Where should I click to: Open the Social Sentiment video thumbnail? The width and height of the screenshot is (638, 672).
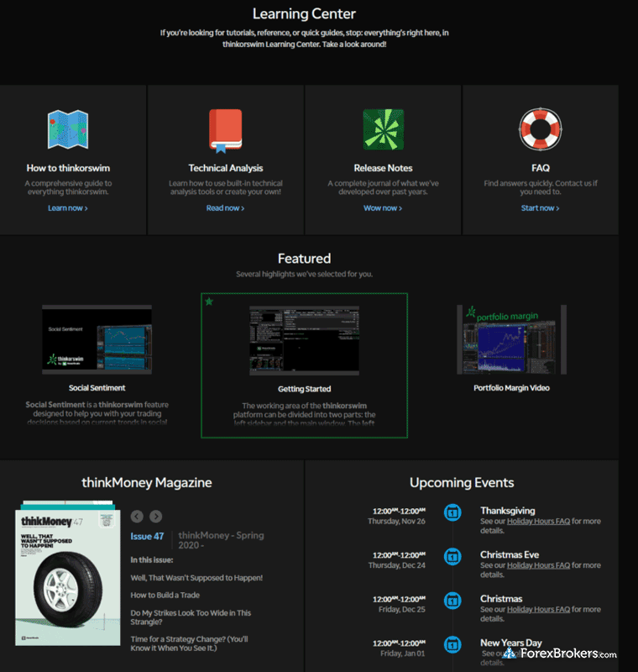point(97,339)
